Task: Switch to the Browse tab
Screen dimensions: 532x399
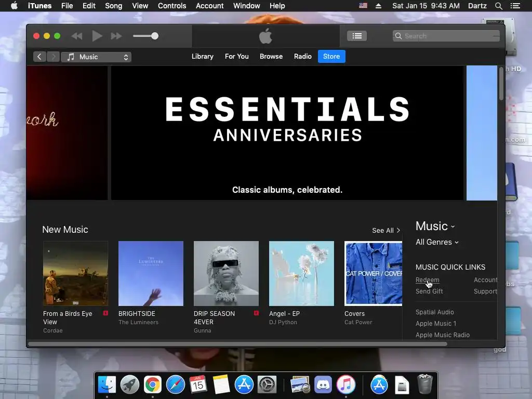Action: pos(271,57)
